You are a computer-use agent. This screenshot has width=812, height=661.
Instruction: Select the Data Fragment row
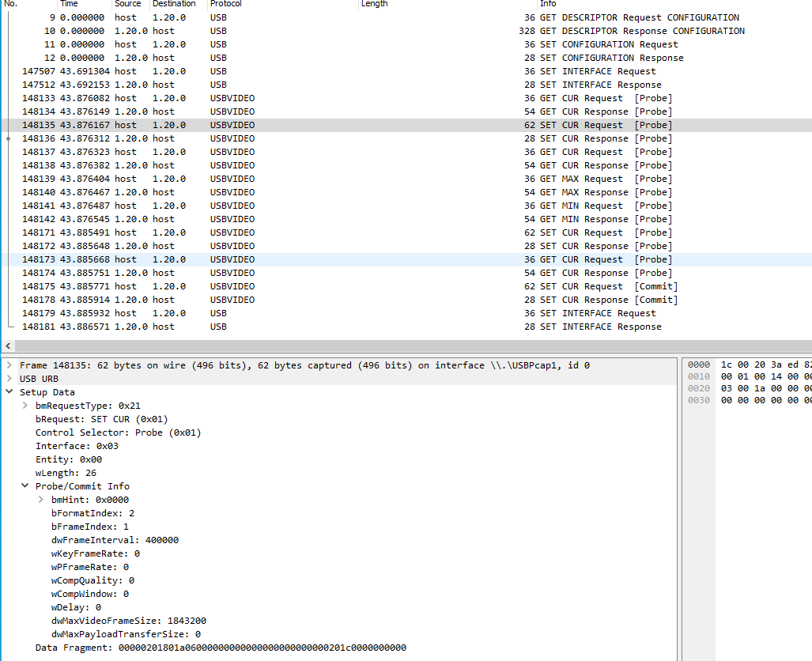(x=221, y=648)
